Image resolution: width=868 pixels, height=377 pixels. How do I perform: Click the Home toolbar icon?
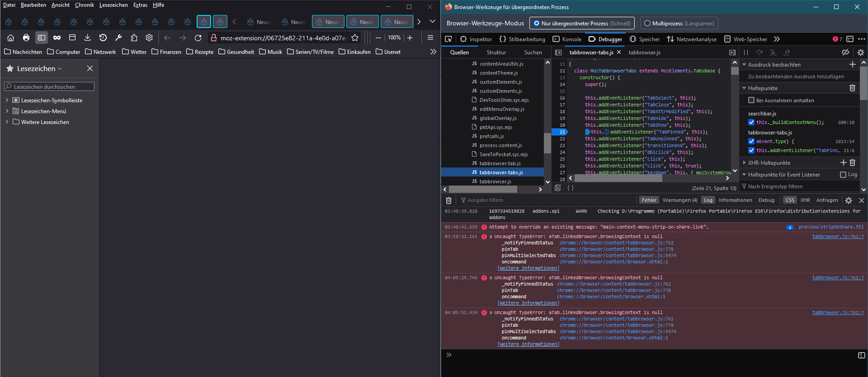tap(11, 38)
